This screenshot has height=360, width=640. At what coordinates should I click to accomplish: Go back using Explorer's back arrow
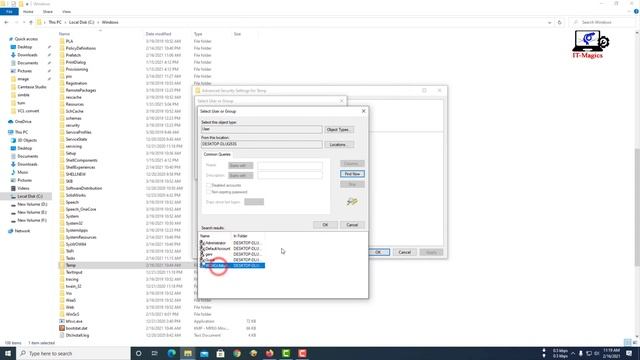[x=6, y=22]
